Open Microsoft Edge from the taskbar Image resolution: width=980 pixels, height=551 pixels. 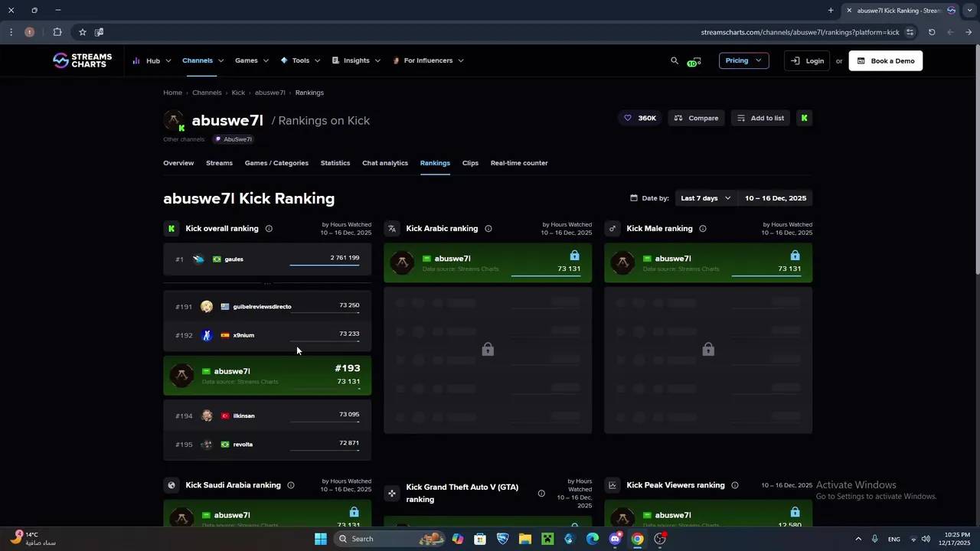click(x=593, y=539)
